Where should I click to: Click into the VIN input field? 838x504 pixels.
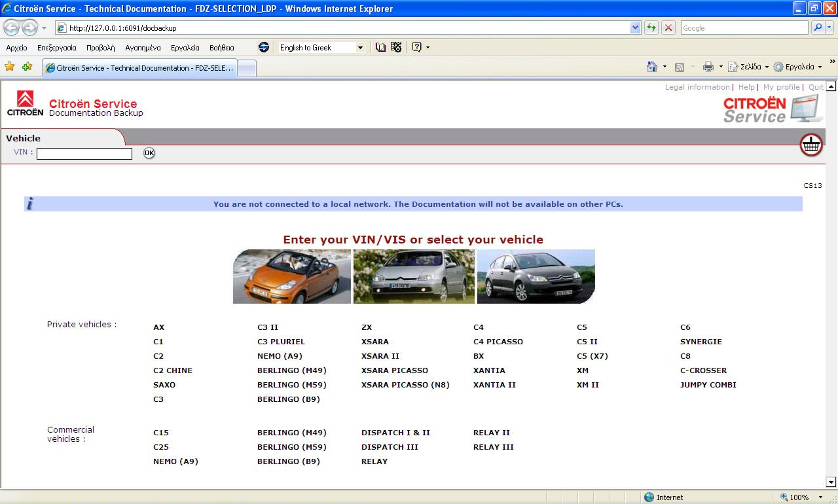pyautogui.click(x=84, y=154)
